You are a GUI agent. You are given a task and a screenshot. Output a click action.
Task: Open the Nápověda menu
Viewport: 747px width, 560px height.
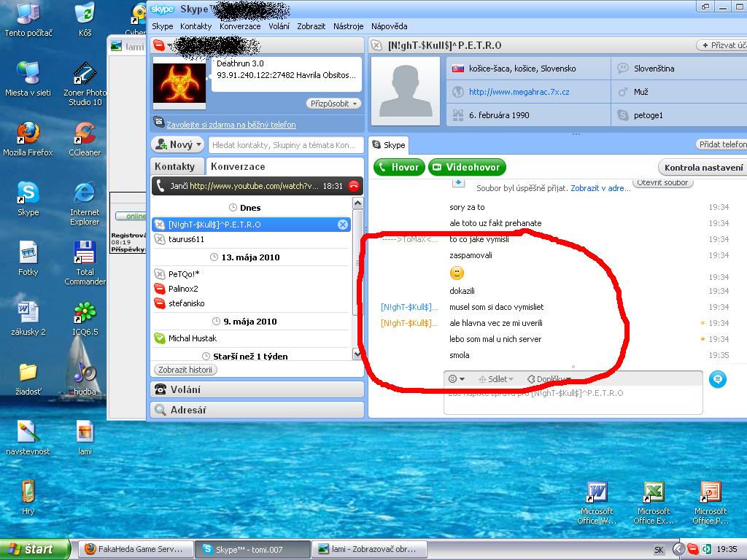coord(390,26)
